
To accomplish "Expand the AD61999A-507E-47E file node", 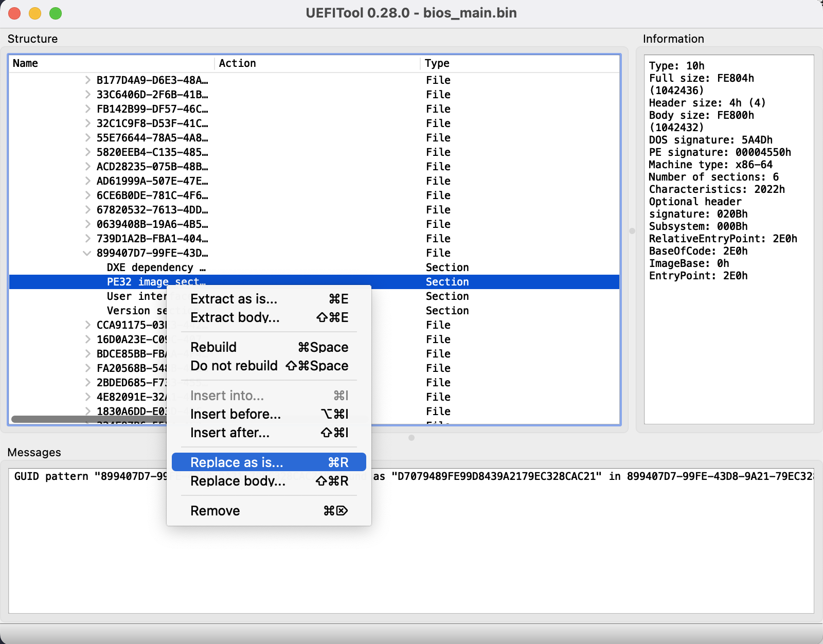I will tap(88, 181).
